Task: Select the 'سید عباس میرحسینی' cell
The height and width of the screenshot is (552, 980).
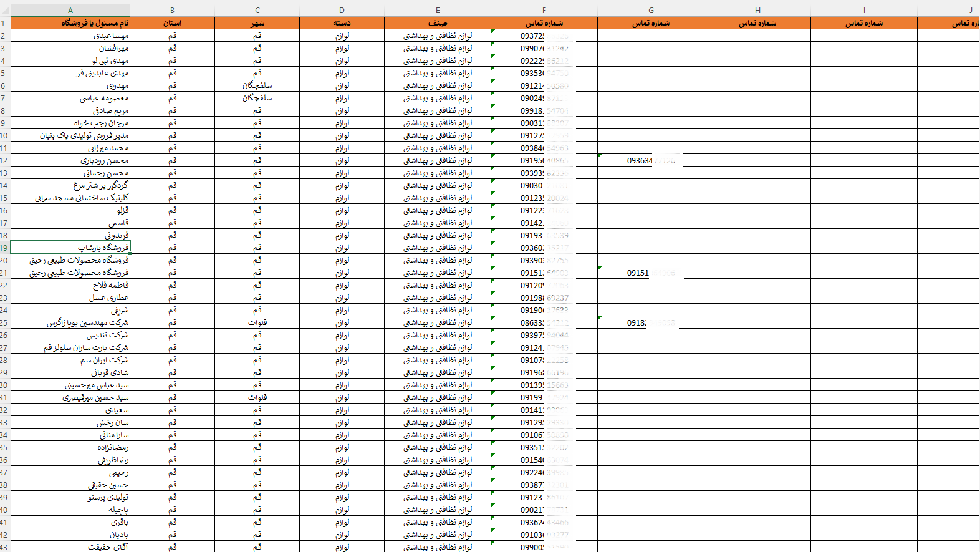Action: point(70,385)
